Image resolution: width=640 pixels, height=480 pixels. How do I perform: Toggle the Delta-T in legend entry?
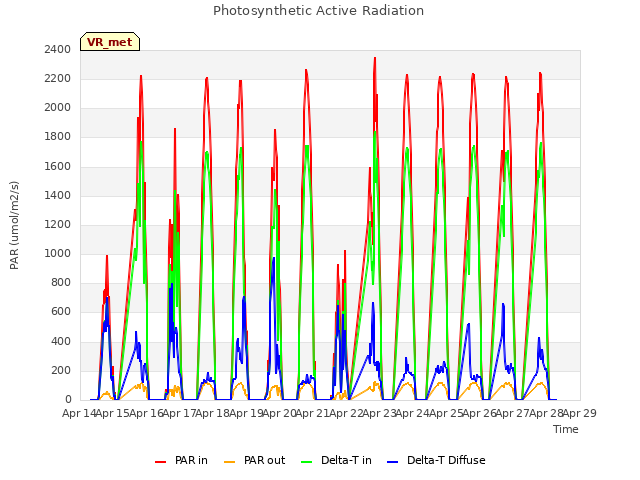pos(336,460)
